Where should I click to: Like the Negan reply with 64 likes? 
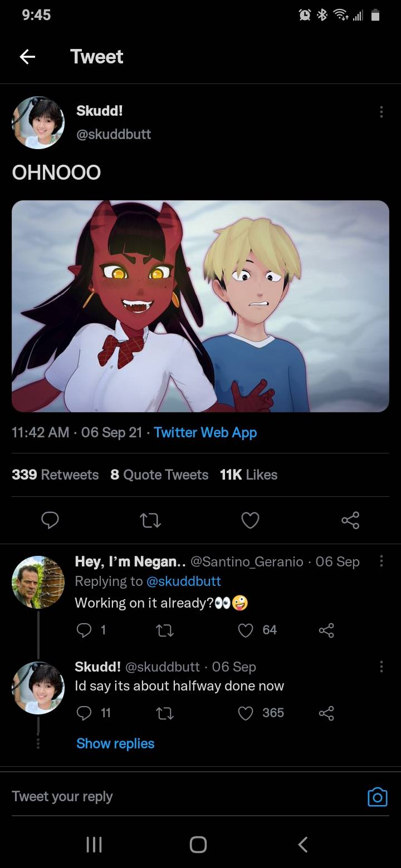[246, 630]
